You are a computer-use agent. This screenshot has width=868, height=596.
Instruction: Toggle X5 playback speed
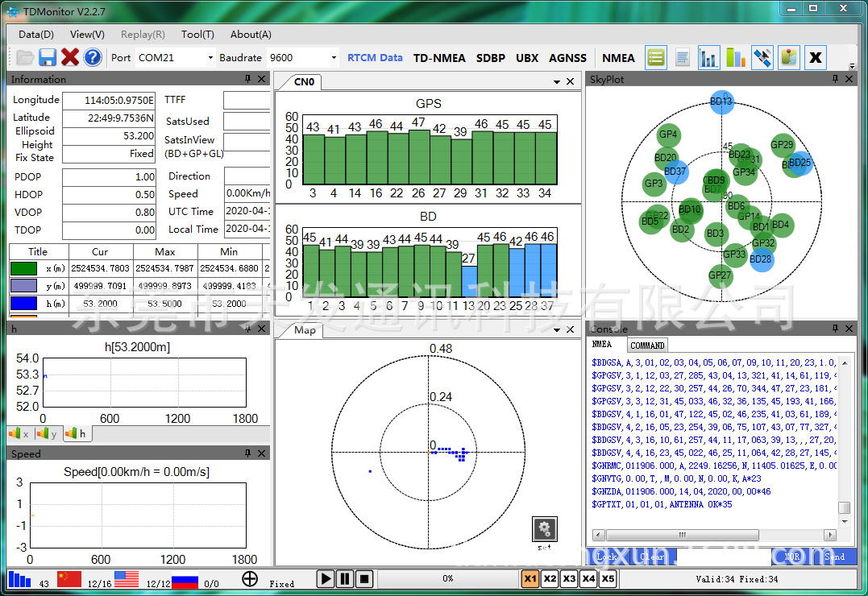[608, 578]
